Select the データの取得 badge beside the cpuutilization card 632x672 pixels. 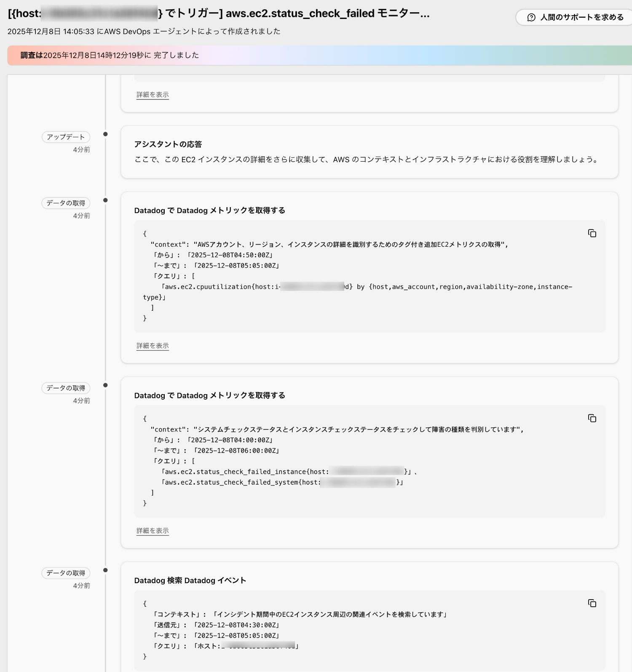(66, 203)
